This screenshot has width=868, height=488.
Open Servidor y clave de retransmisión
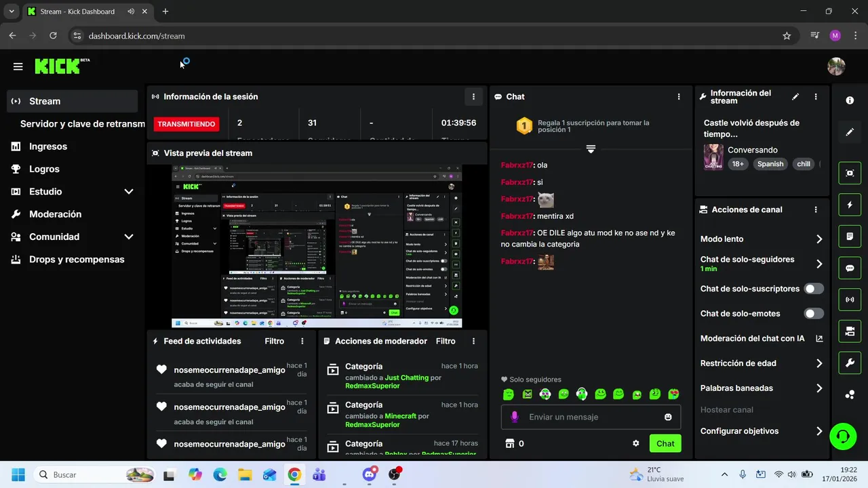click(x=82, y=124)
